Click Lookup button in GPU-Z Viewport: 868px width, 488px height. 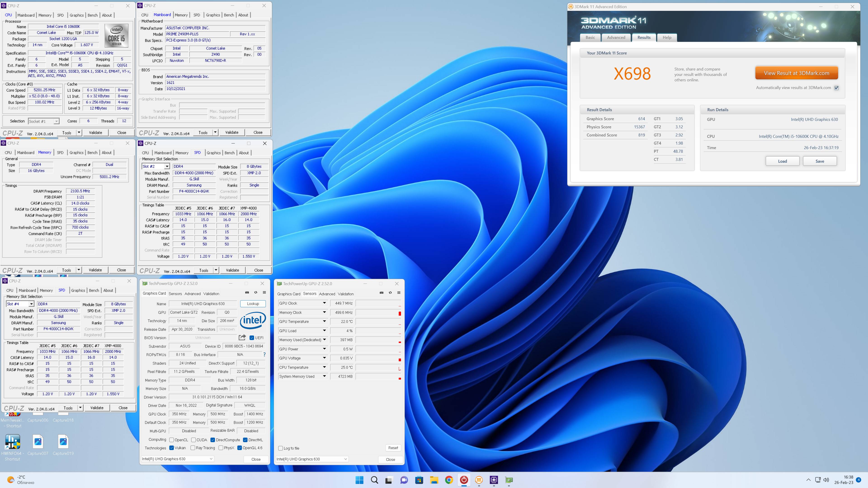tap(253, 303)
